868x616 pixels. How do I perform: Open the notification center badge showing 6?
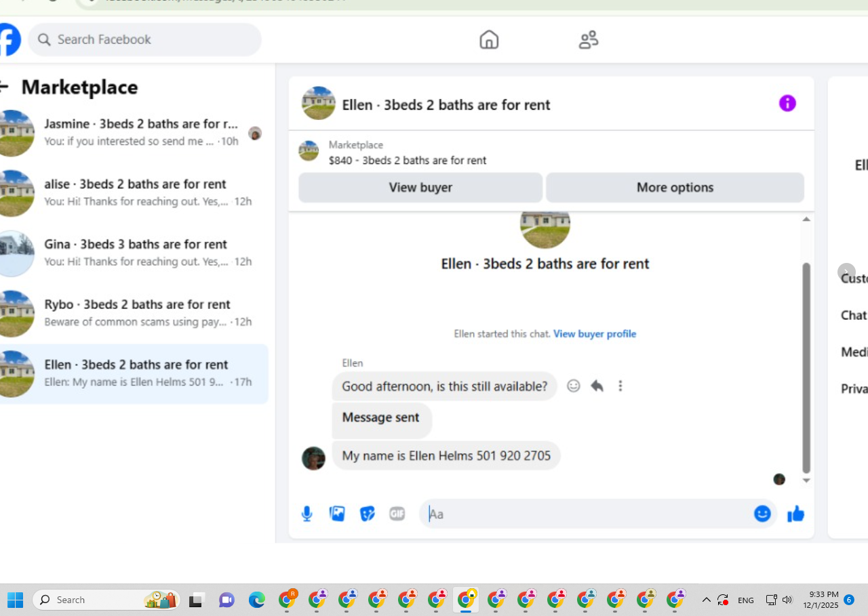(x=848, y=600)
